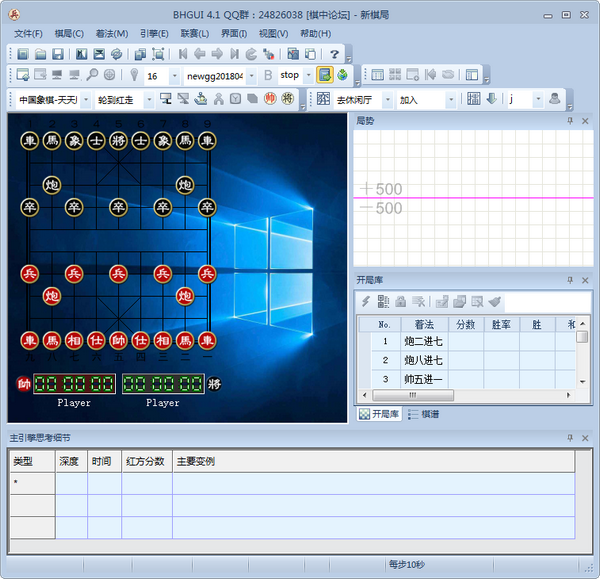Click the light bulb hint icon
The height and width of the screenshot is (579, 600).
[133, 76]
